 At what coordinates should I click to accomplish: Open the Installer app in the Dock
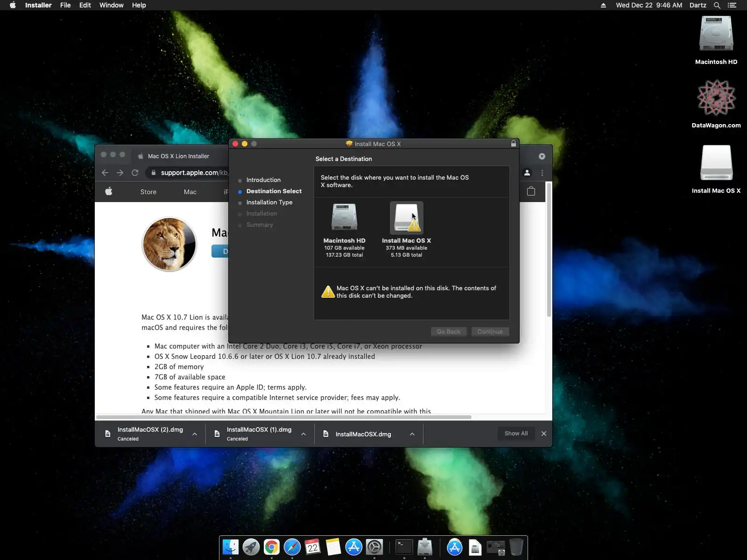425,547
